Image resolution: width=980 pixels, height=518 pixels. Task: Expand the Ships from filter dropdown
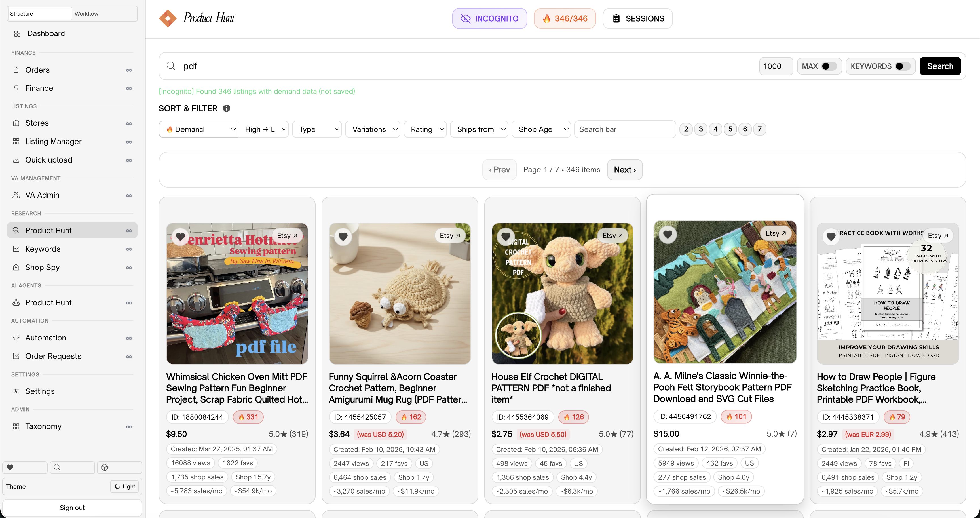click(479, 129)
